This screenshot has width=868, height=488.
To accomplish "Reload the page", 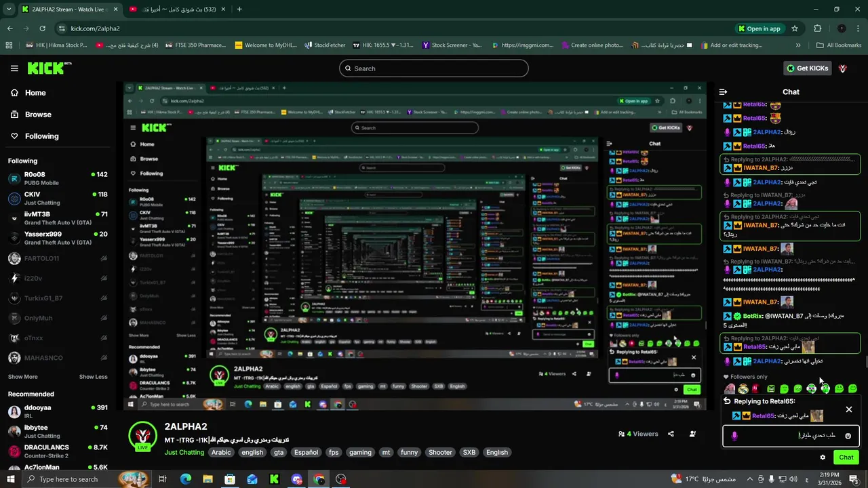I will point(42,28).
